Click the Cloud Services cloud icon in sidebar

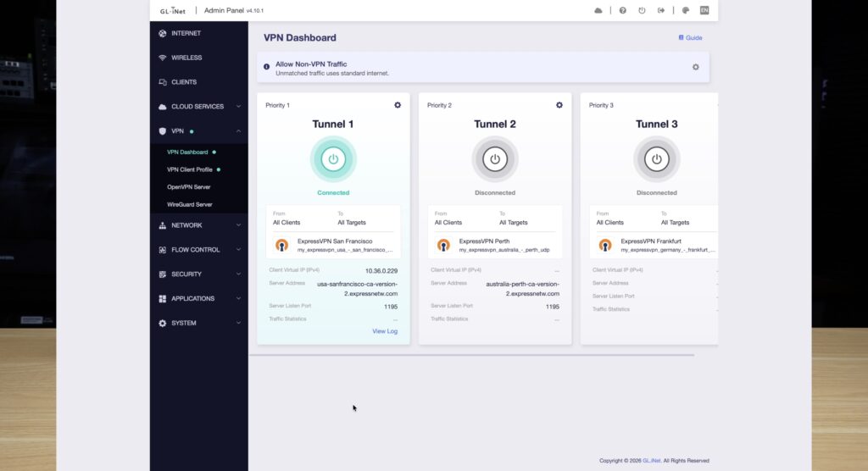(162, 107)
